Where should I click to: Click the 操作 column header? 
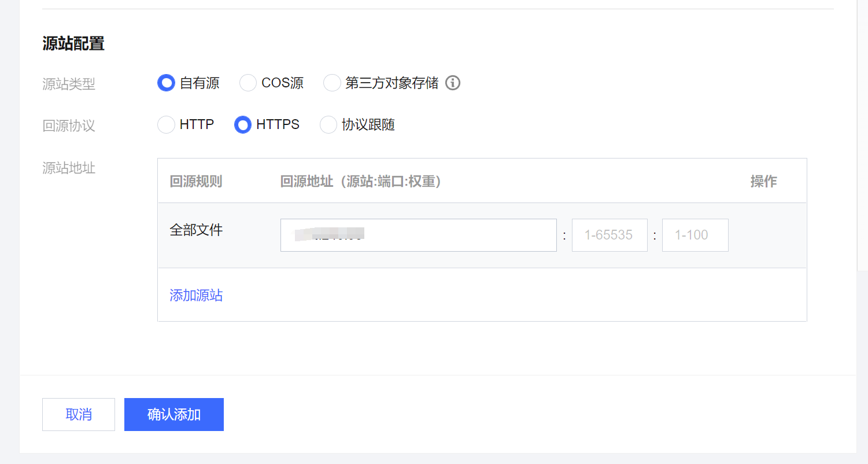click(763, 182)
